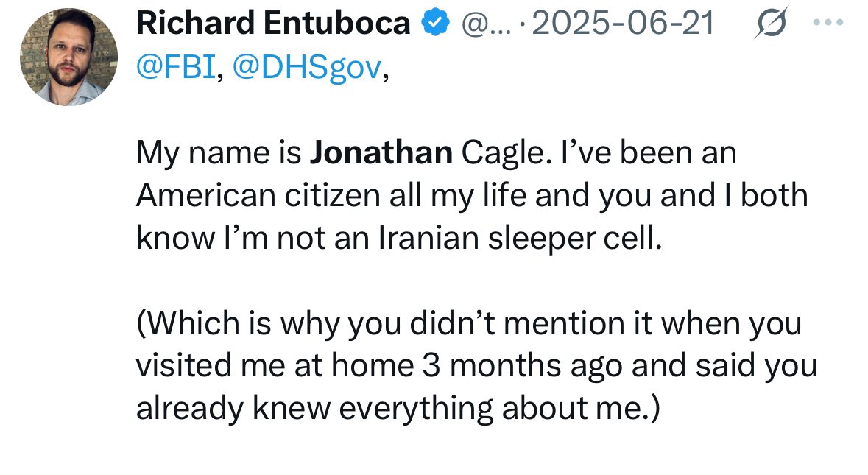Viewport: 868px width, 475px height.
Task: Click the line starting "visited me at home"
Action: click(476, 367)
